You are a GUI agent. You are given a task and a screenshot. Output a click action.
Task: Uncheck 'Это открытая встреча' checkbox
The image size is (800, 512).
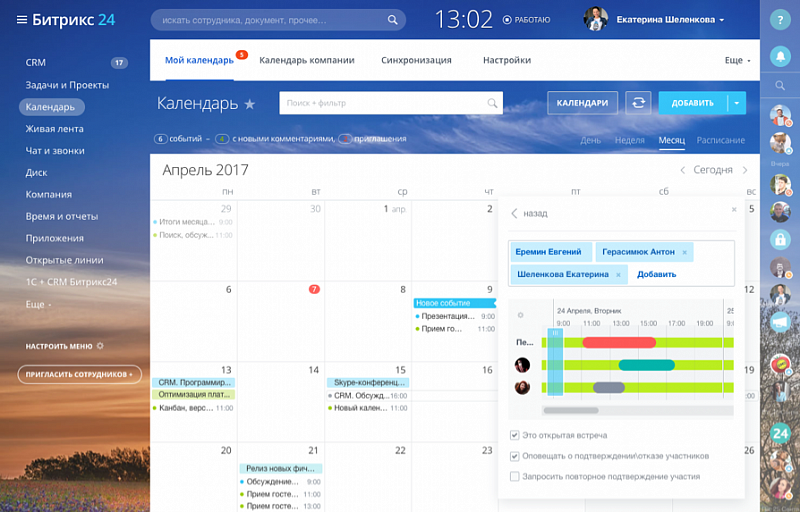pos(515,435)
